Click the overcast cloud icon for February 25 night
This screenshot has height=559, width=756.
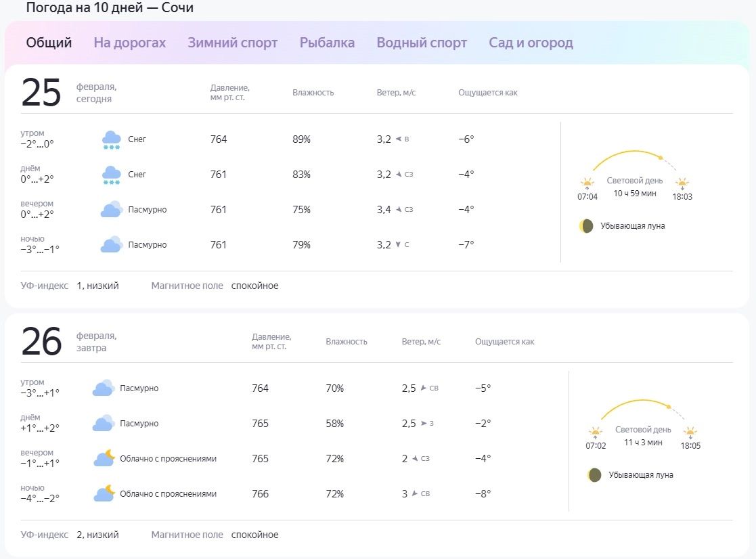(x=111, y=245)
